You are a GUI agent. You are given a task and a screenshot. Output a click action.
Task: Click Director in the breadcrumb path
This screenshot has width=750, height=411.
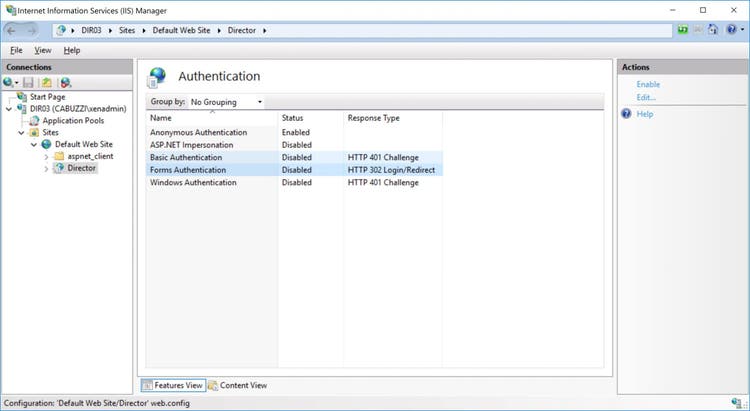click(x=242, y=30)
